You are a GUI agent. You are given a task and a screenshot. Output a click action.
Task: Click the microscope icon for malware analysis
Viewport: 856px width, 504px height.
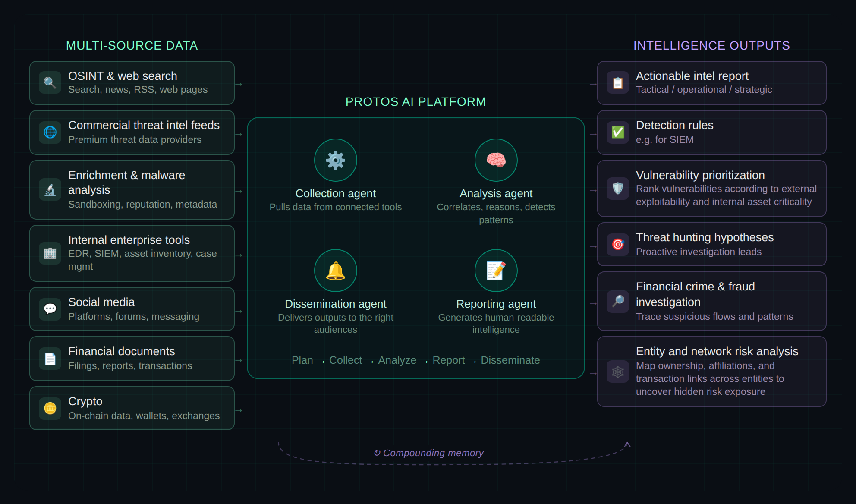coord(50,190)
